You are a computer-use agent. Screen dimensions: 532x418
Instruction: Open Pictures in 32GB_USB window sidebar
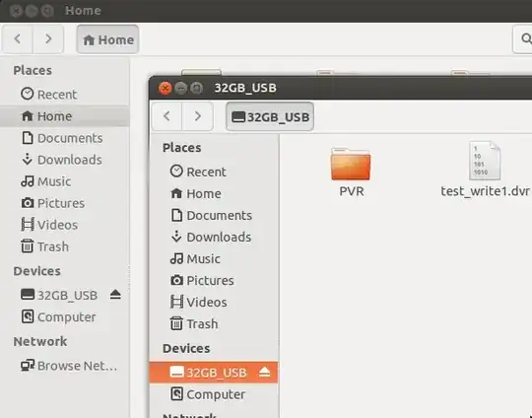[214, 281]
